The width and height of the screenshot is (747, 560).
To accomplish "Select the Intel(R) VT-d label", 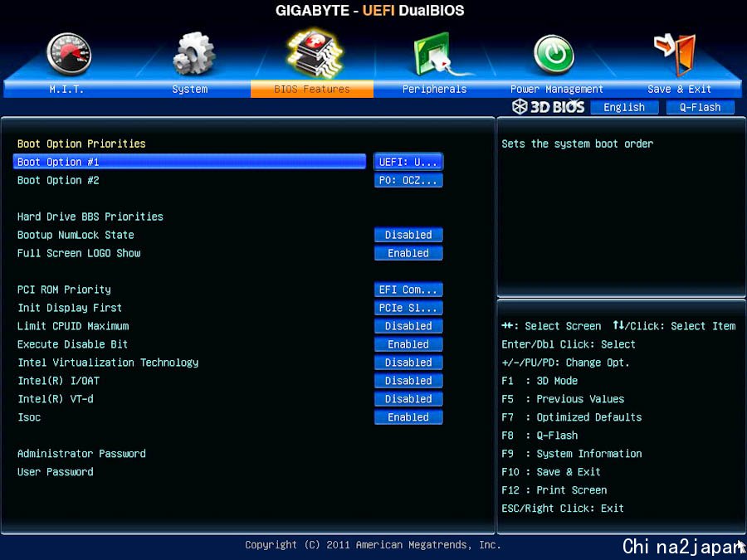I will point(56,398).
